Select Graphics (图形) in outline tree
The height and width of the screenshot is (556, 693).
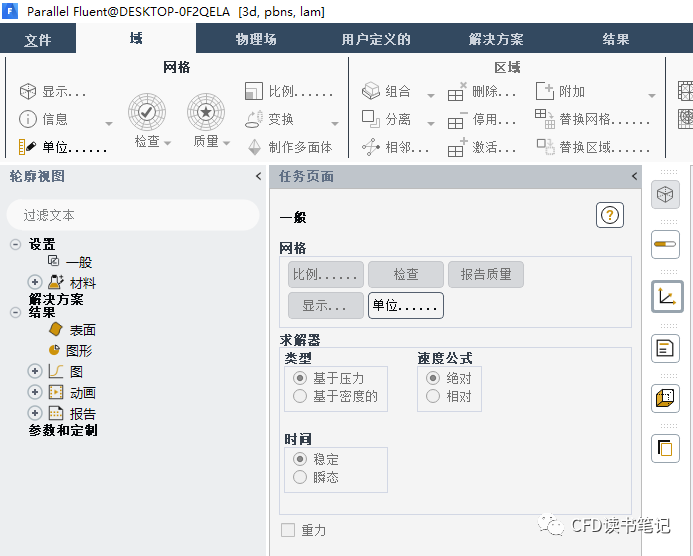[x=79, y=351]
